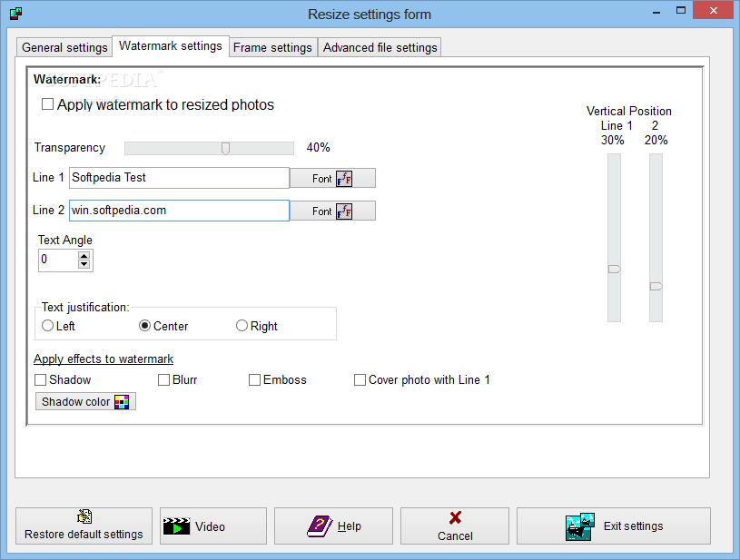Cancel the settings changes
Viewport: 740px width, 560px height.
[x=455, y=526]
